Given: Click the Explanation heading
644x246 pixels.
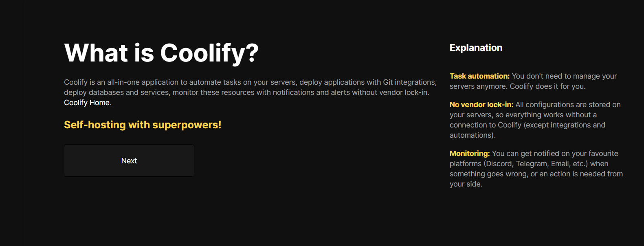Looking at the screenshot, I should tap(476, 48).
